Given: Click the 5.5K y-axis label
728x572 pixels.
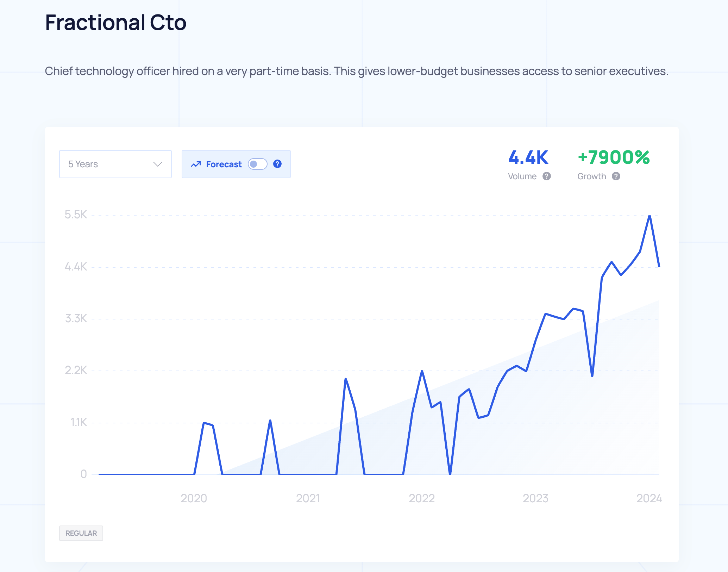Looking at the screenshot, I should pos(76,214).
